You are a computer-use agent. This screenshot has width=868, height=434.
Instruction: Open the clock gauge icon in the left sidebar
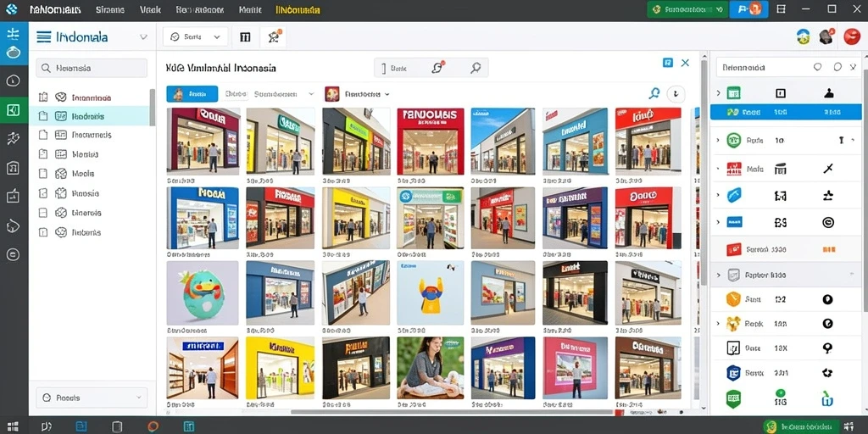coord(14,81)
